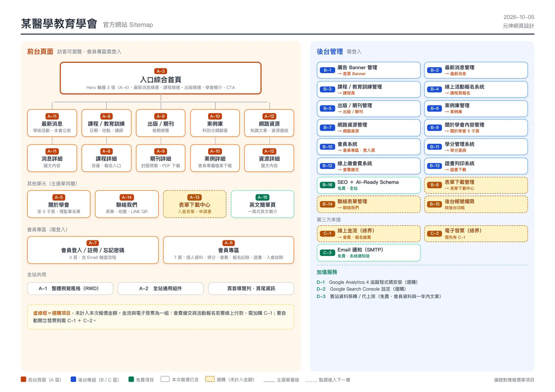Click the A-1 整體視覺風格 (RWD) box

pyautogui.click(x=70, y=288)
